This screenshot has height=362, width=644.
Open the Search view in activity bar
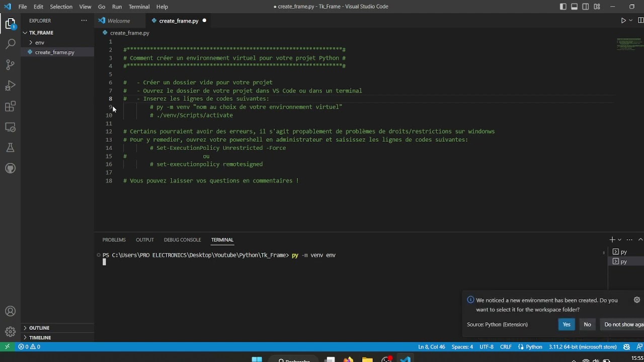click(10, 44)
